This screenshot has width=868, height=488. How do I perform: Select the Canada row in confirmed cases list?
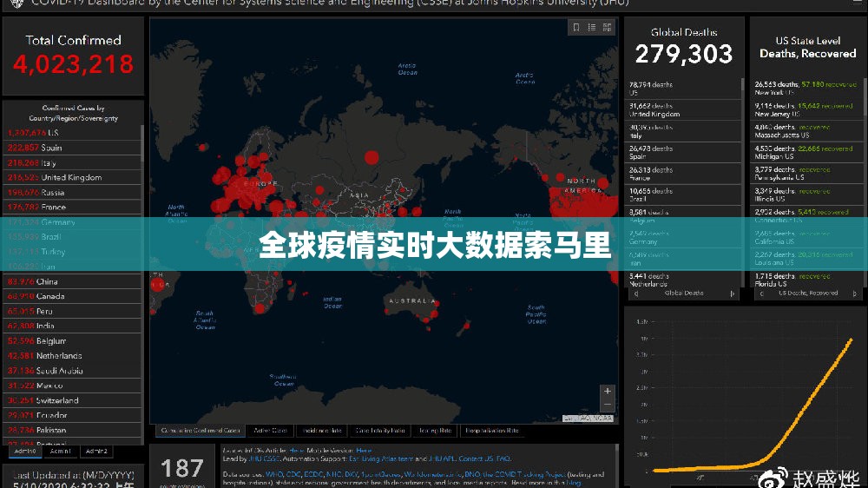coord(72,296)
